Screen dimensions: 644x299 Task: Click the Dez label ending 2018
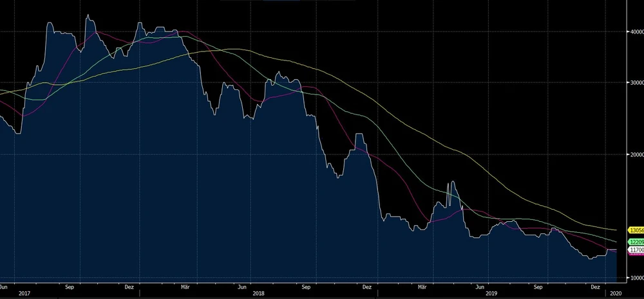pos(366,287)
